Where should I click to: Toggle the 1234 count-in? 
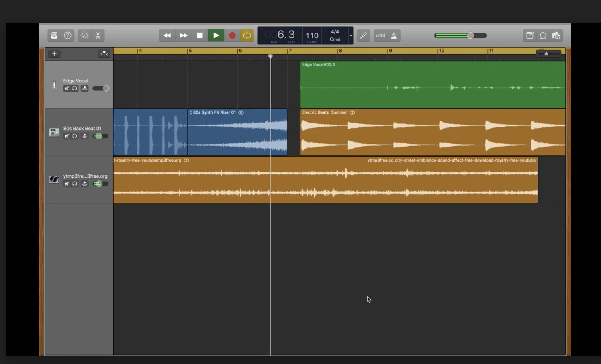click(x=380, y=35)
